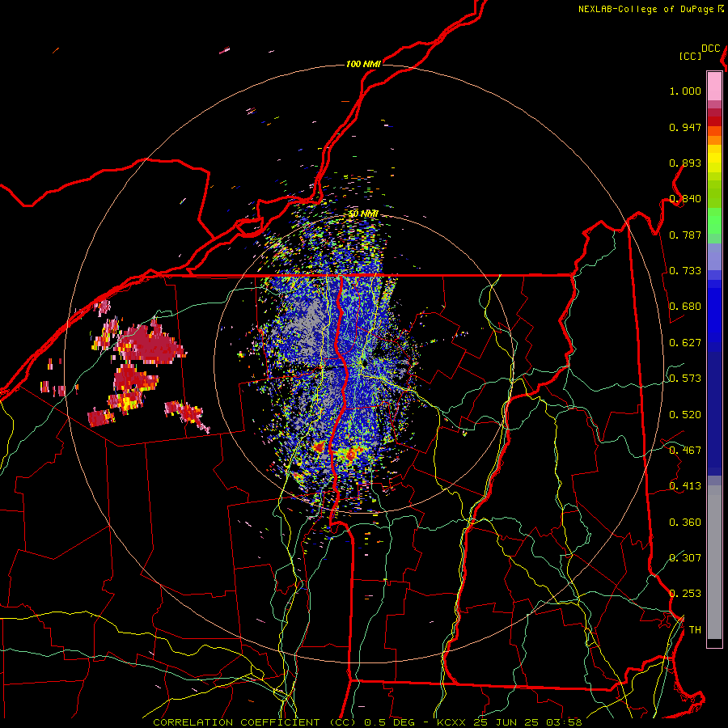Select the 0.947 scale value
Viewport: 728px width, 728px height.
(x=685, y=127)
